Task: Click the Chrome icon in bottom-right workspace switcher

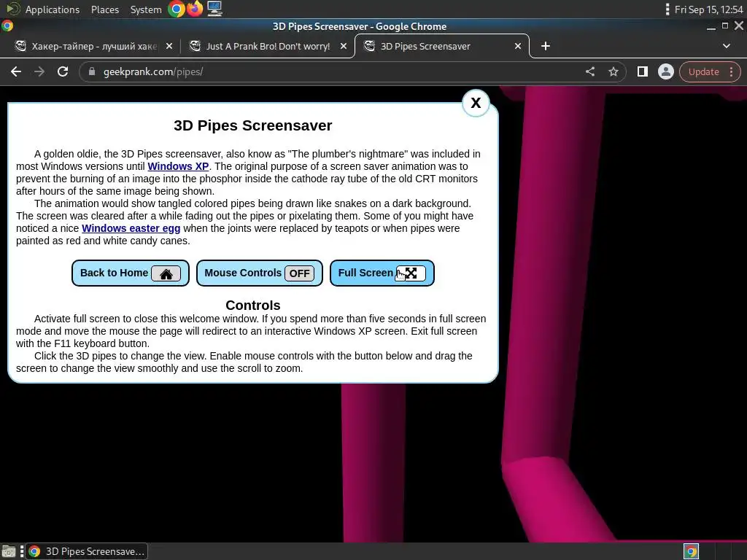Action: point(692,551)
